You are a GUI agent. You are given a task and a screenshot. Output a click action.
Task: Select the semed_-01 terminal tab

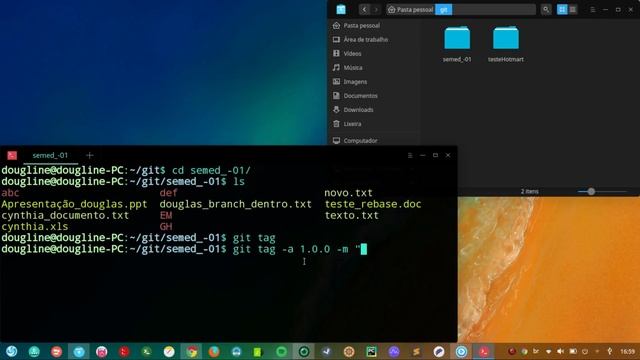[50, 156]
